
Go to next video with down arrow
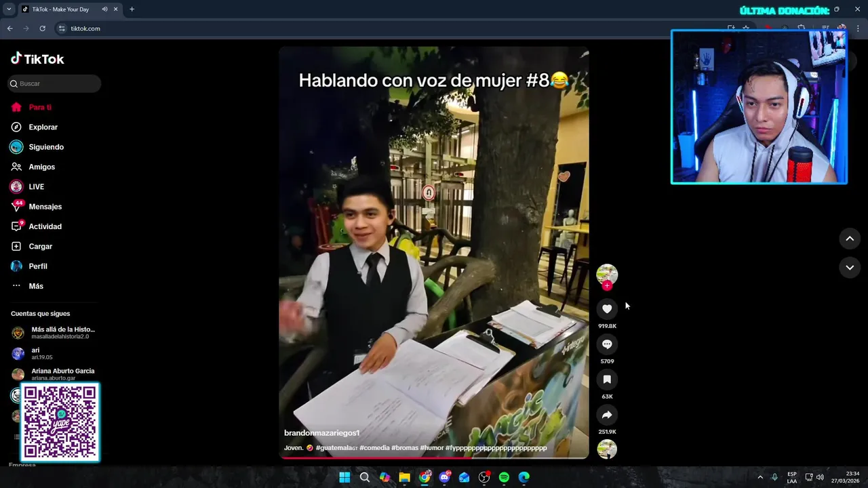(850, 268)
